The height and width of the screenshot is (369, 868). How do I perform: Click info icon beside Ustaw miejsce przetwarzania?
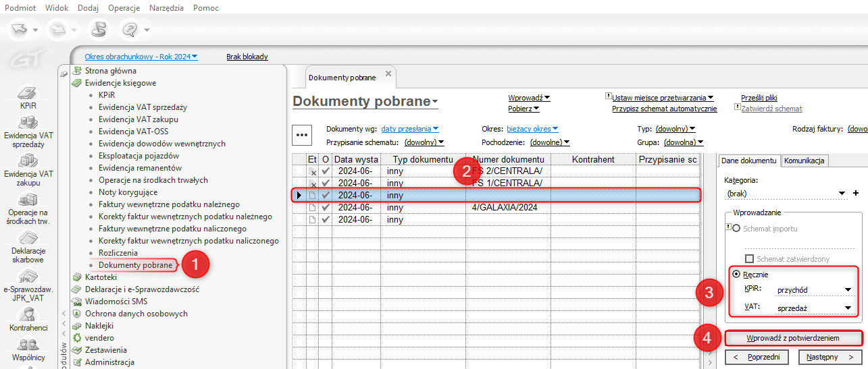click(x=609, y=97)
